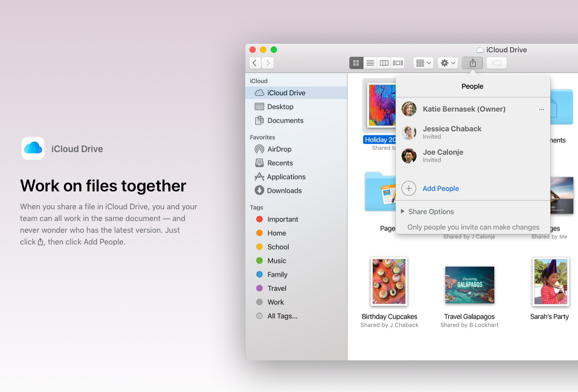This screenshot has height=392, width=578.
Task: Click the Share toolbar button
Action: (x=473, y=63)
